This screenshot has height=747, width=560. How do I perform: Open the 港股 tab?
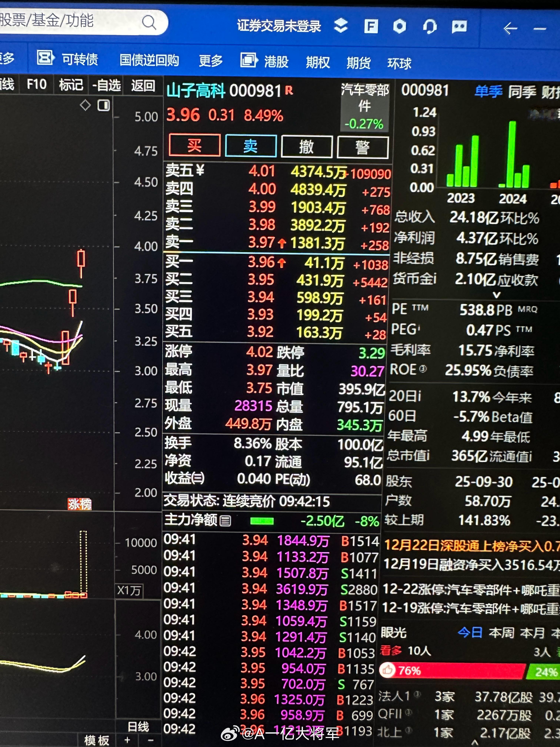pyautogui.click(x=276, y=62)
